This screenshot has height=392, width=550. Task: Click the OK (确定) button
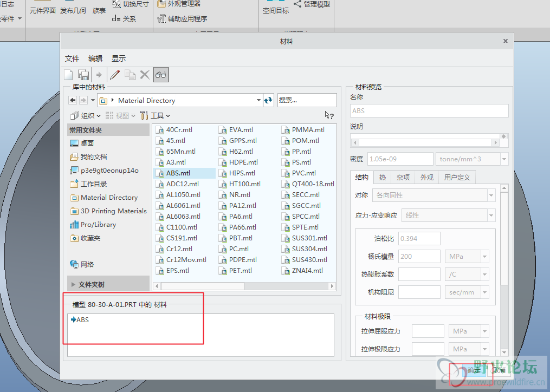point(474,370)
